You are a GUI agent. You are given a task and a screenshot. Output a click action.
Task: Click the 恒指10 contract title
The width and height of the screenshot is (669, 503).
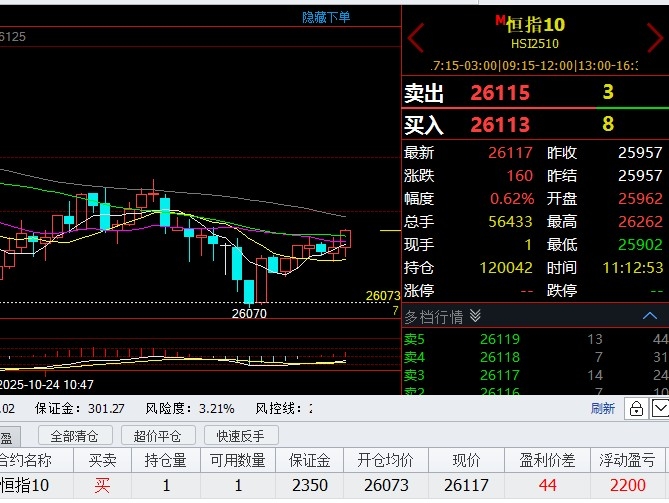coord(535,24)
